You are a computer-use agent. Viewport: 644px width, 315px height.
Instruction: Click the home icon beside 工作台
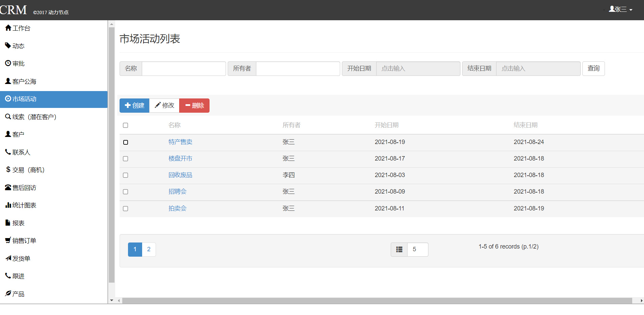click(8, 28)
